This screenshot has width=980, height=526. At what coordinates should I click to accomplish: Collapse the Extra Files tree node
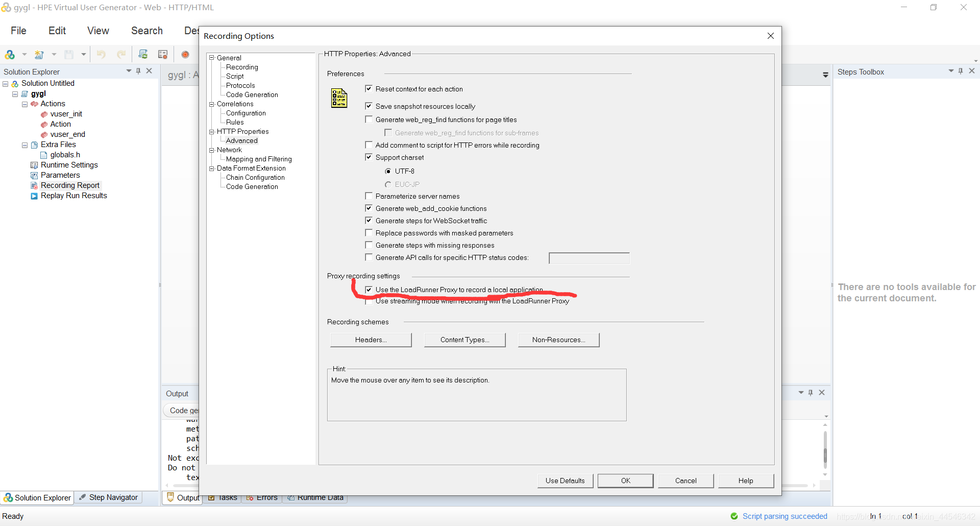pyautogui.click(x=24, y=145)
